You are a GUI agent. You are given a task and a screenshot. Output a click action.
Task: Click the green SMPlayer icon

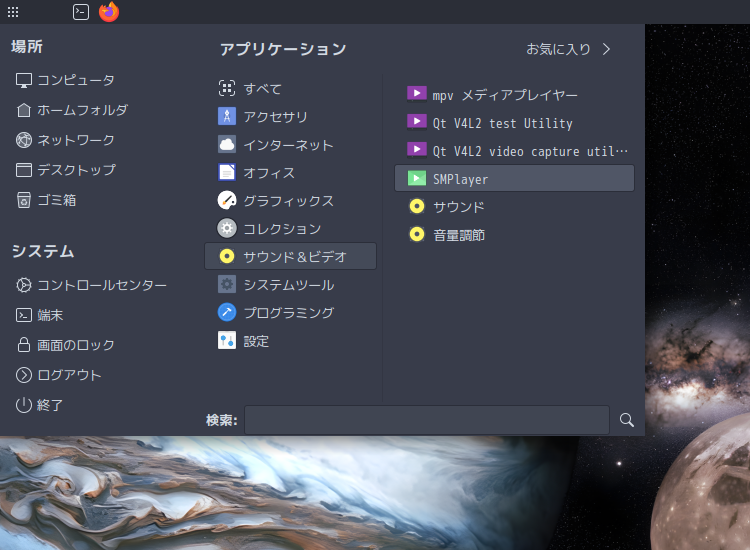pos(417,178)
